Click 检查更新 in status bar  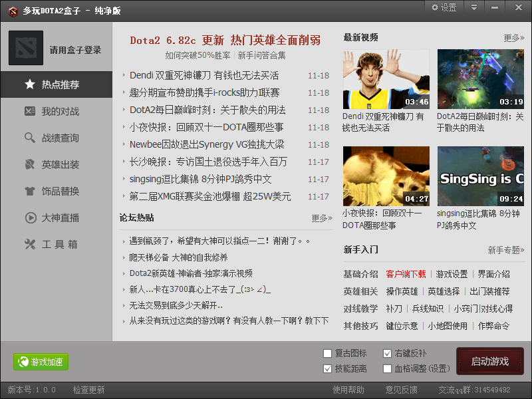tap(89, 390)
